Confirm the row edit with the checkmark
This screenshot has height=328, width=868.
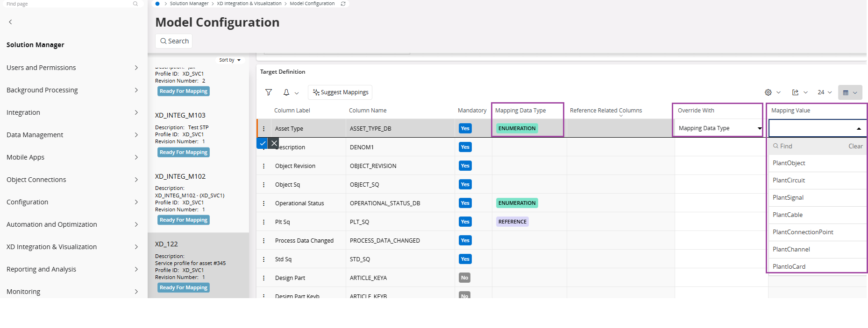[x=262, y=143]
